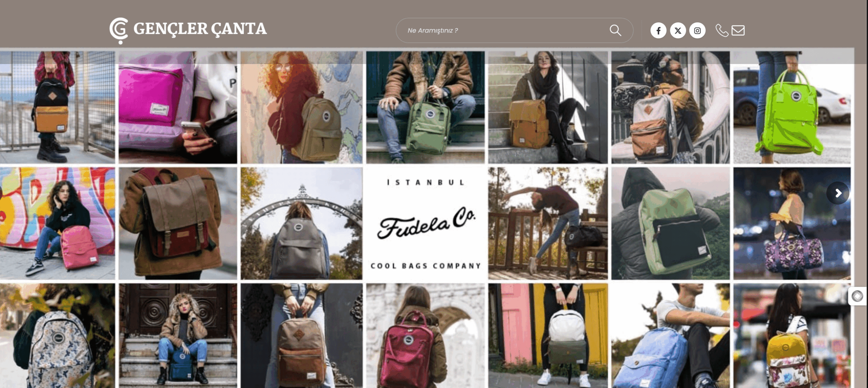
Task: Select the butterfly-print backpack photo
Action: [x=57, y=336]
